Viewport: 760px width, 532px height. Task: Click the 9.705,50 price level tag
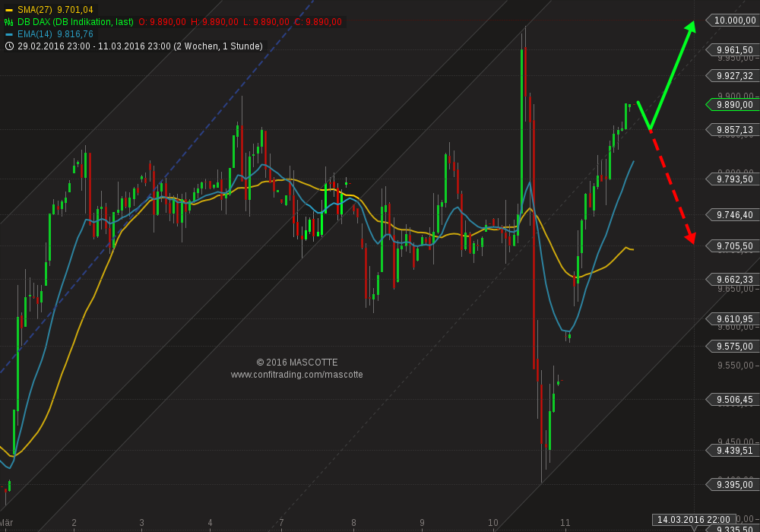(733, 246)
